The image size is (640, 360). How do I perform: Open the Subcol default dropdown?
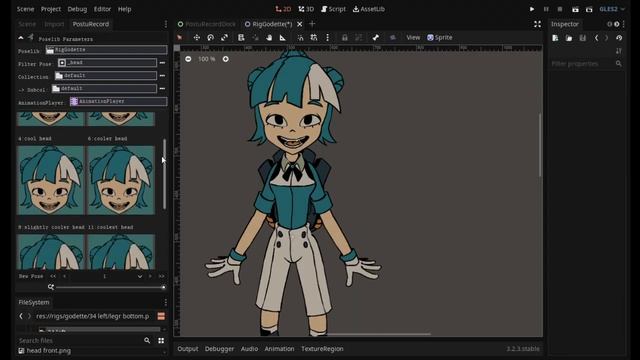click(104, 89)
